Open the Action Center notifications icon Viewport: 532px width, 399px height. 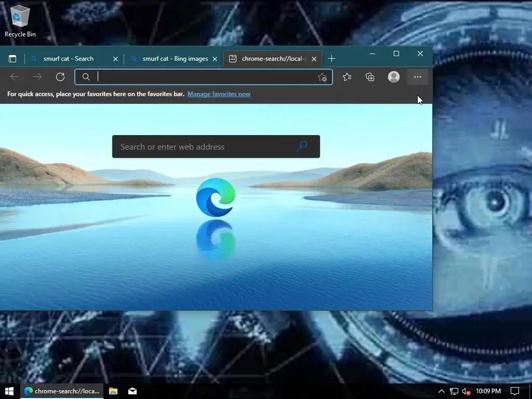point(515,391)
